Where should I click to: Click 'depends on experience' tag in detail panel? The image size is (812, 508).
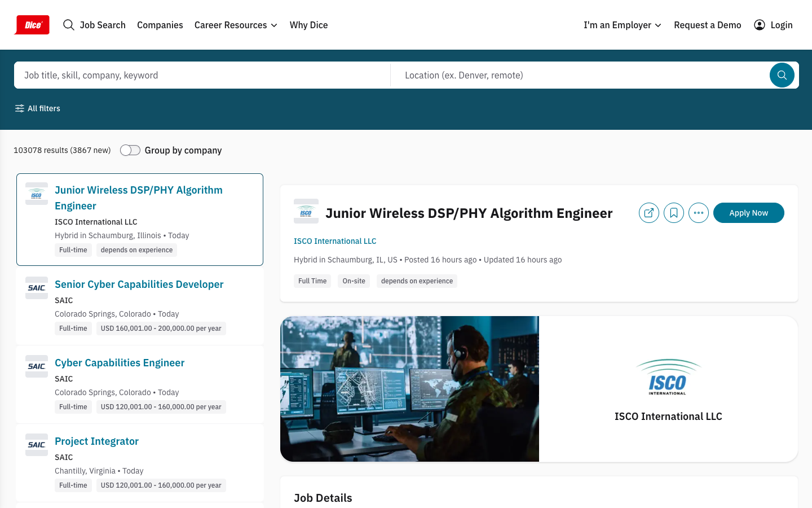click(417, 281)
